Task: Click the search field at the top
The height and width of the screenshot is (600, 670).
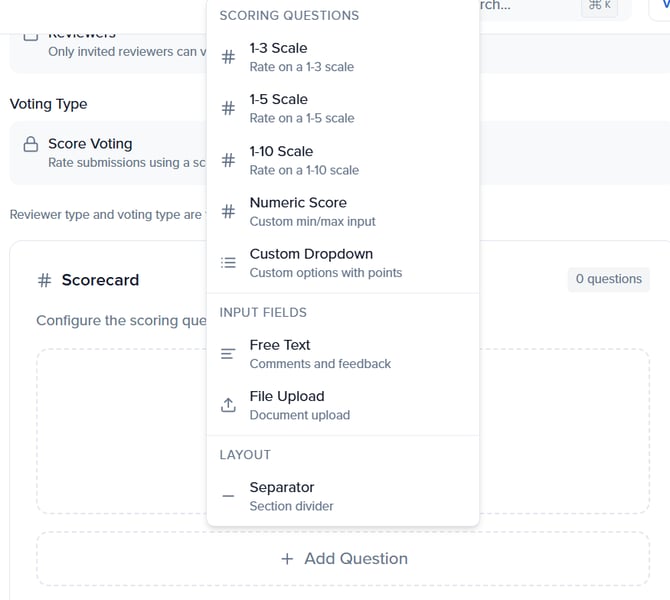Action: (x=520, y=6)
